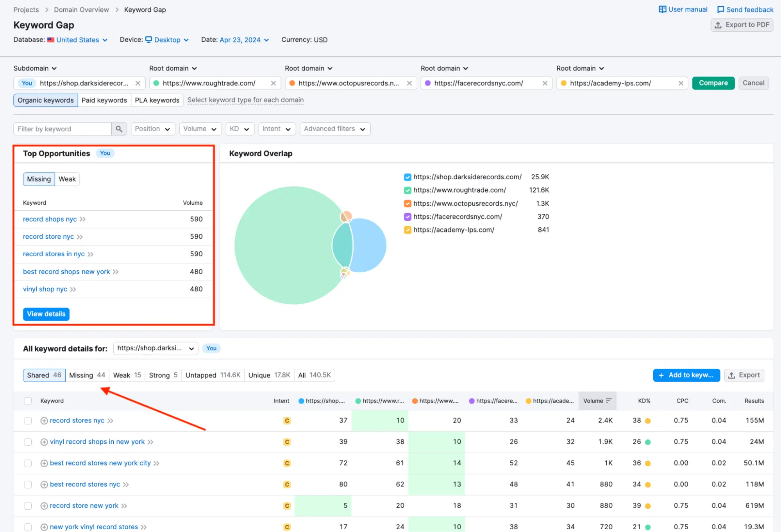
Task: Expand the Advanced filters dropdown
Action: pos(334,128)
